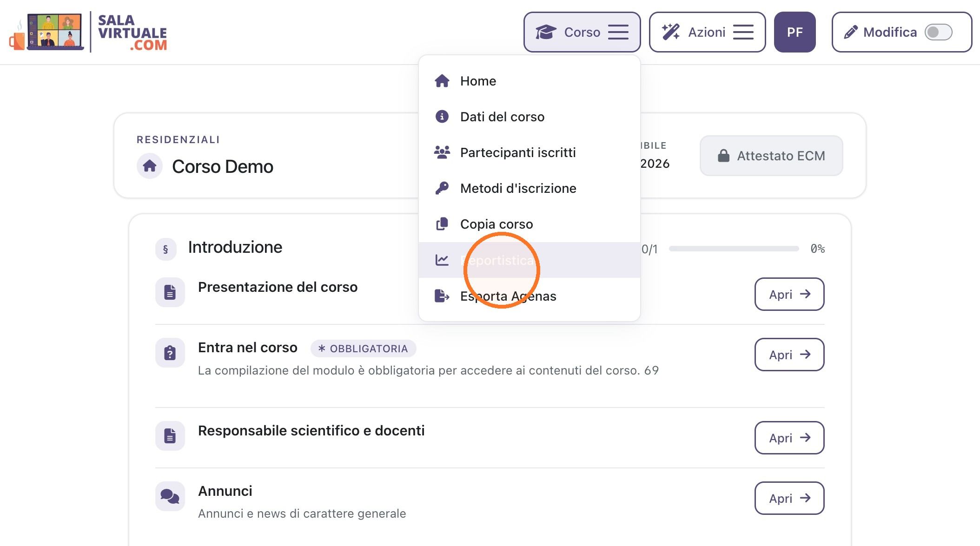Click the file export icon for Esporta Agenas

[442, 296]
